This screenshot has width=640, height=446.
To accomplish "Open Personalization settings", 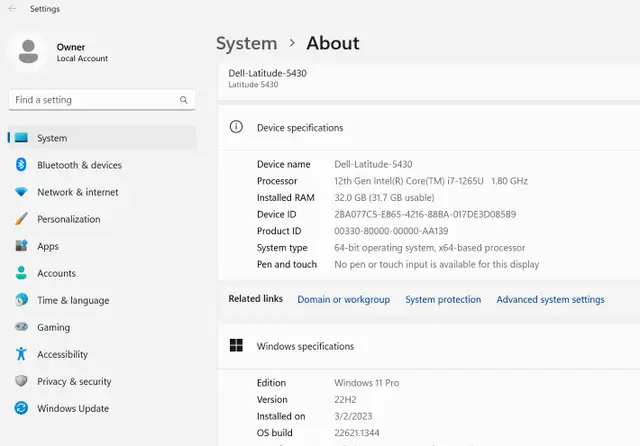I will click(102, 219).
